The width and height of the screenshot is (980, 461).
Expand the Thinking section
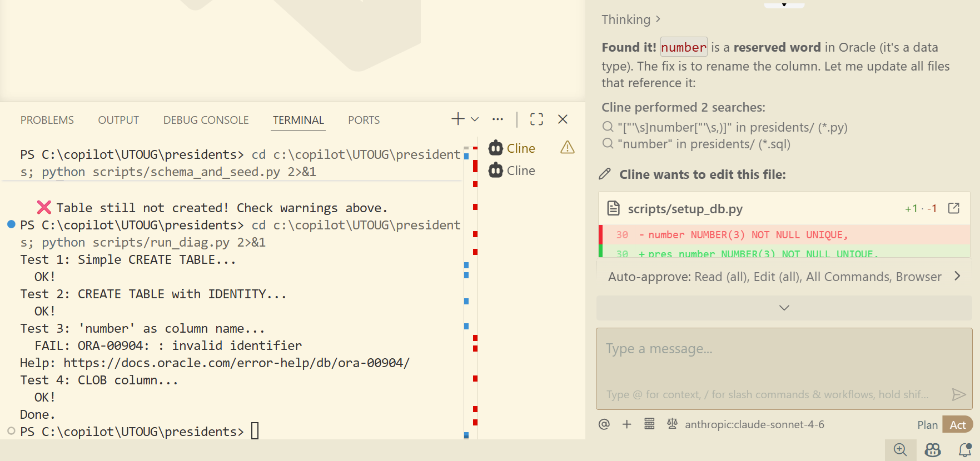[x=631, y=19]
